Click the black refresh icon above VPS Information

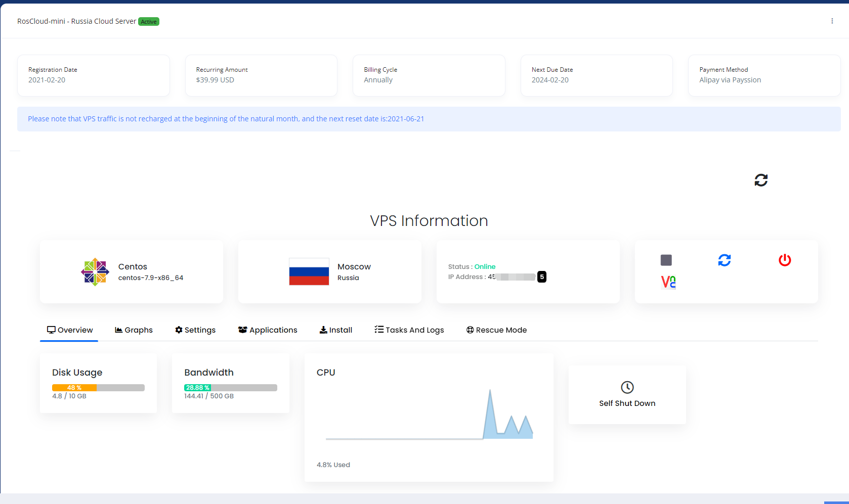[x=760, y=180]
